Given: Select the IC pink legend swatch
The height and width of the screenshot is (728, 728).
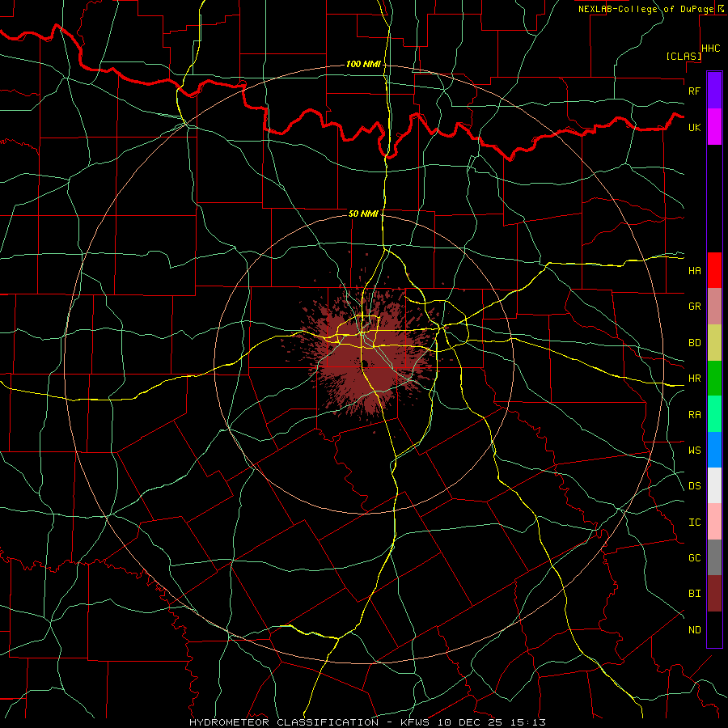Looking at the screenshot, I should (714, 522).
